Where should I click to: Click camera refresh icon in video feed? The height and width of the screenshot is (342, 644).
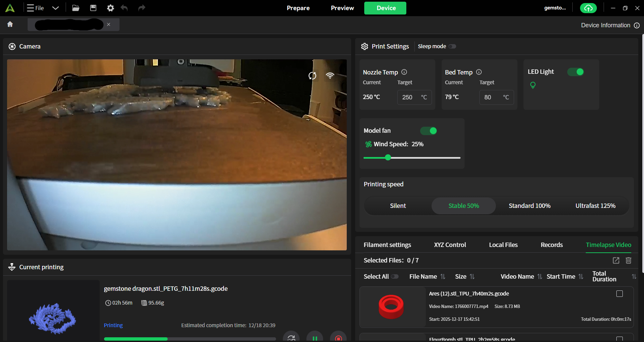coord(312,76)
